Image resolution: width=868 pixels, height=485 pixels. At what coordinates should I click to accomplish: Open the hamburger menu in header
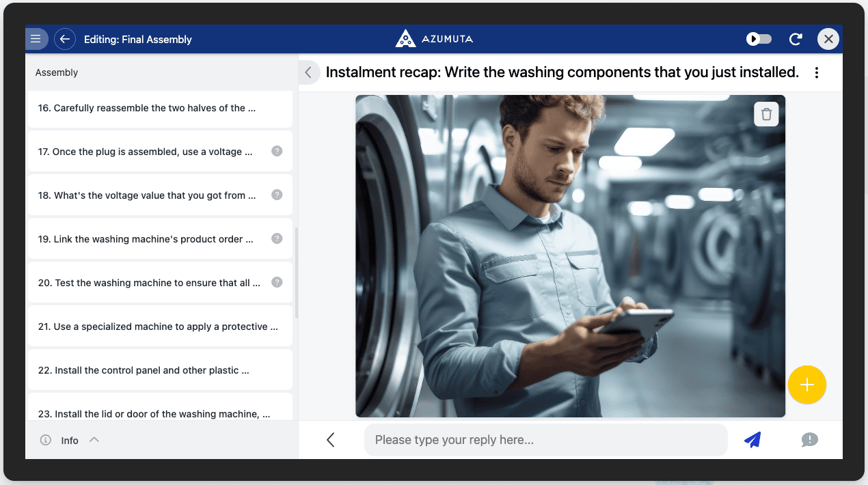(36, 39)
